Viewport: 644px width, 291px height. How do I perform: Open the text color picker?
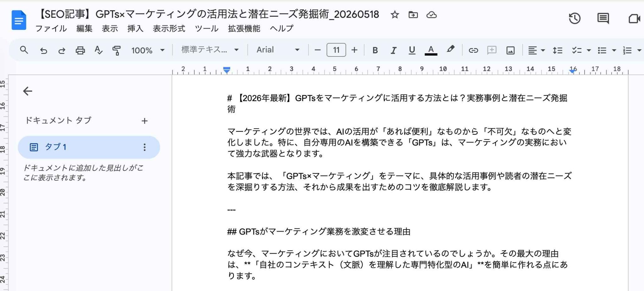pos(431,50)
